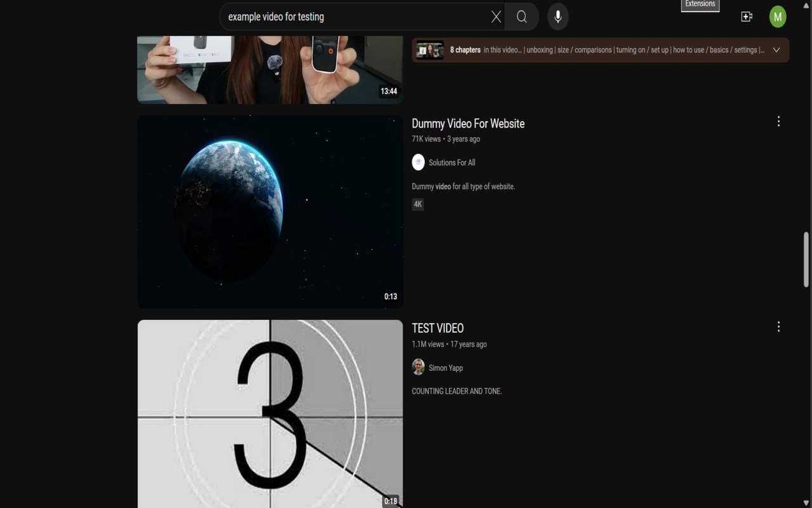The height and width of the screenshot is (508, 812).
Task: Open more options for Dummy Video For Website
Action: click(778, 121)
